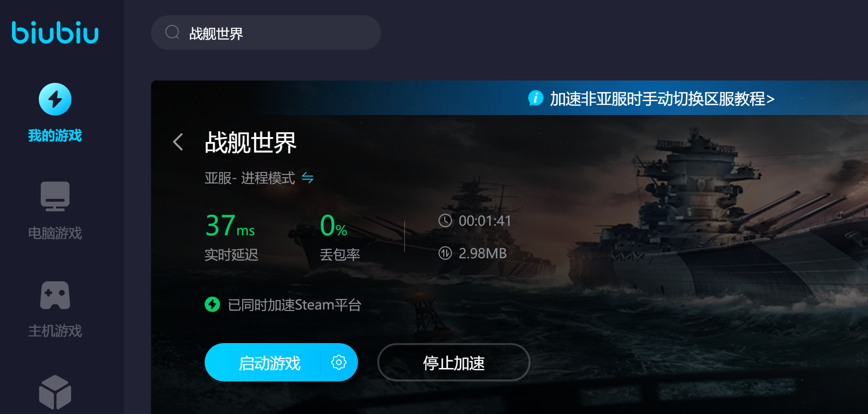This screenshot has width=868, height=414.
Task: Click the back arrow beside 战舰世界
Action: (178, 142)
